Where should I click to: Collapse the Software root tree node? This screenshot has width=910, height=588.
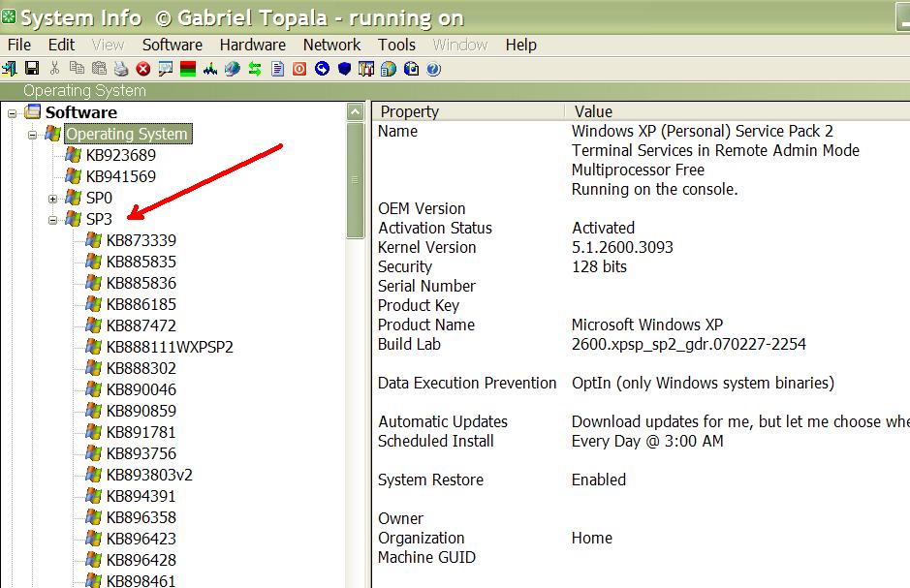pos(13,113)
